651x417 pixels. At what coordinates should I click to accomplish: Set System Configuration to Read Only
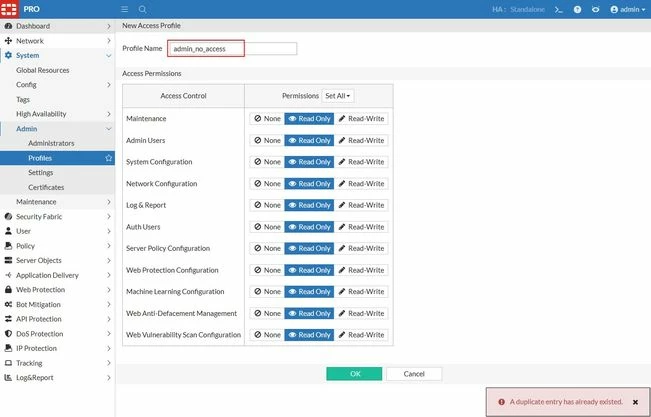[309, 162]
